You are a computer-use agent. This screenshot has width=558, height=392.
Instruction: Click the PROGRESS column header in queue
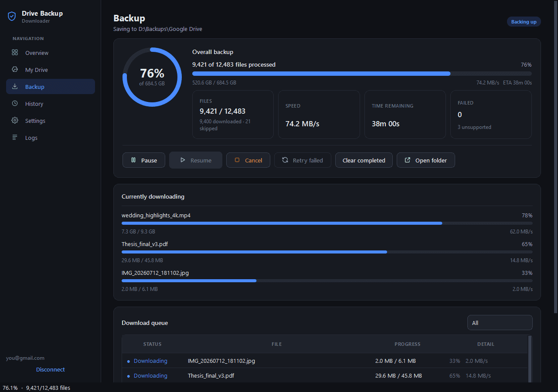coord(408,344)
